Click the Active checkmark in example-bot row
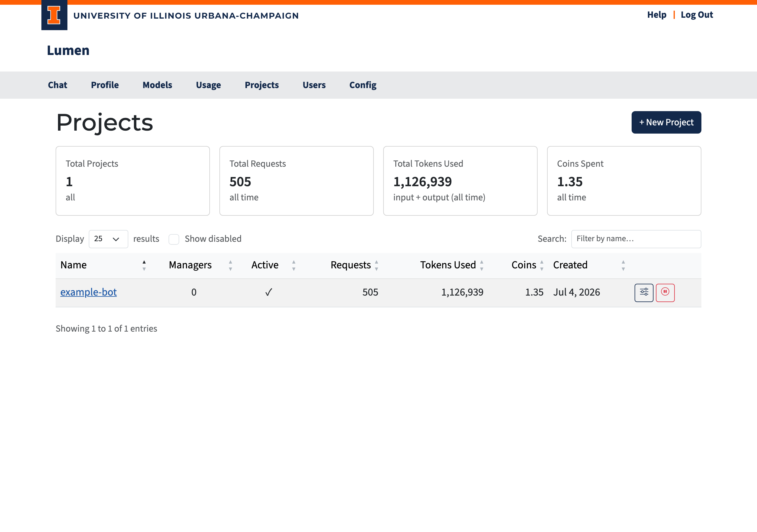 pyautogui.click(x=269, y=292)
